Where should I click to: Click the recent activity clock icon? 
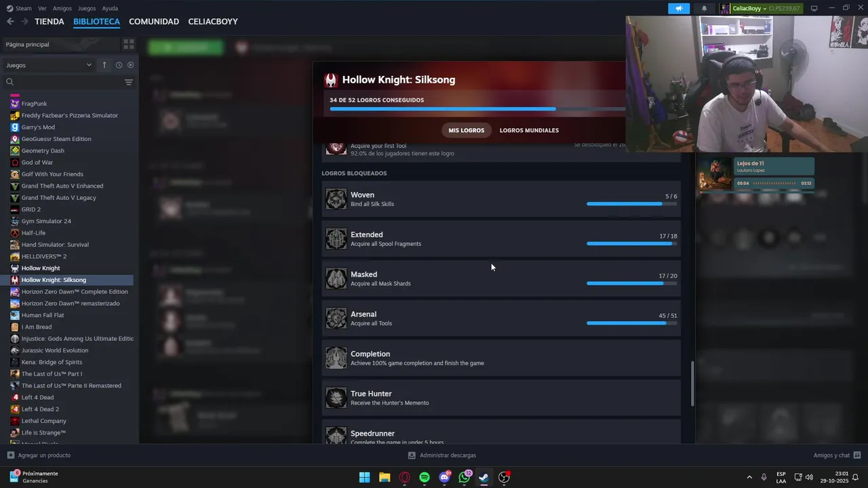click(x=119, y=65)
